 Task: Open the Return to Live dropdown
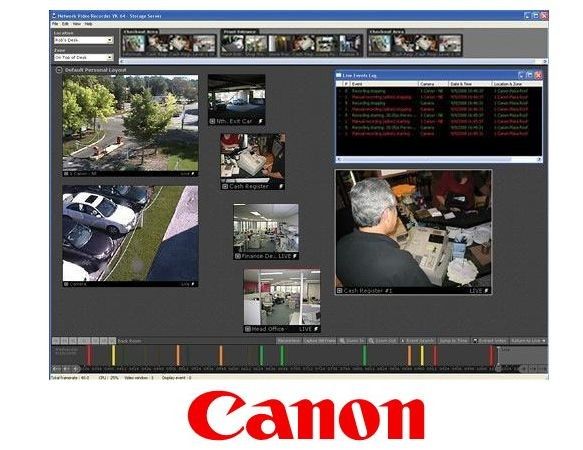(528, 341)
